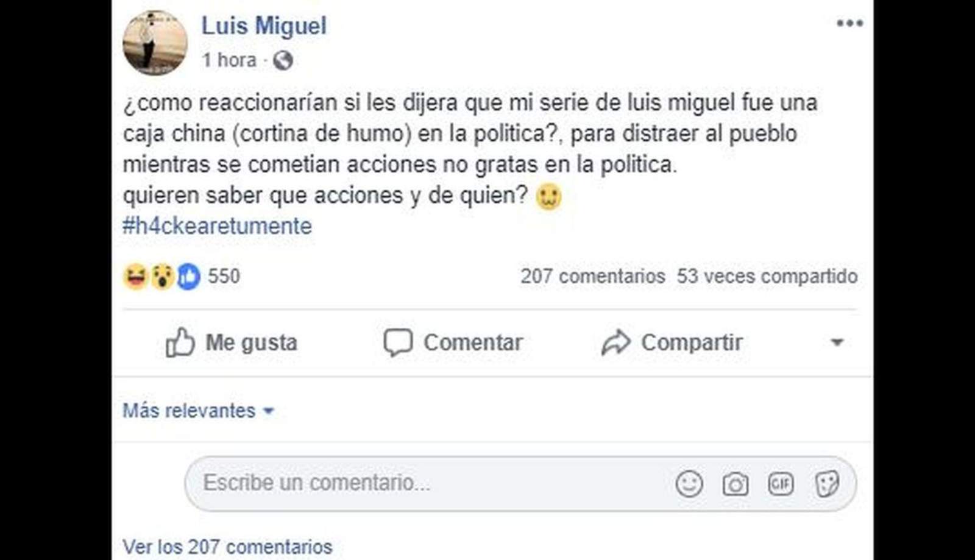Click the Escribe un comentario field
The height and width of the screenshot is (560, 975).
point(427,483)
